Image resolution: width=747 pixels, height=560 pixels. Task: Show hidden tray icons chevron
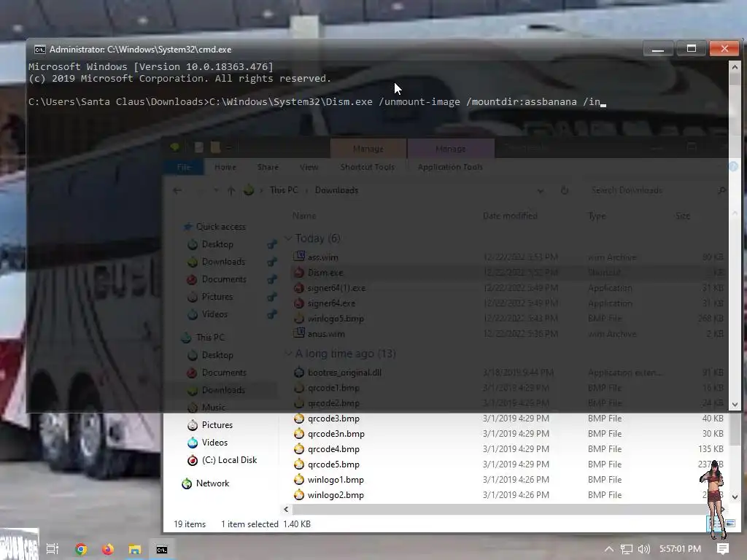point(609,549)
